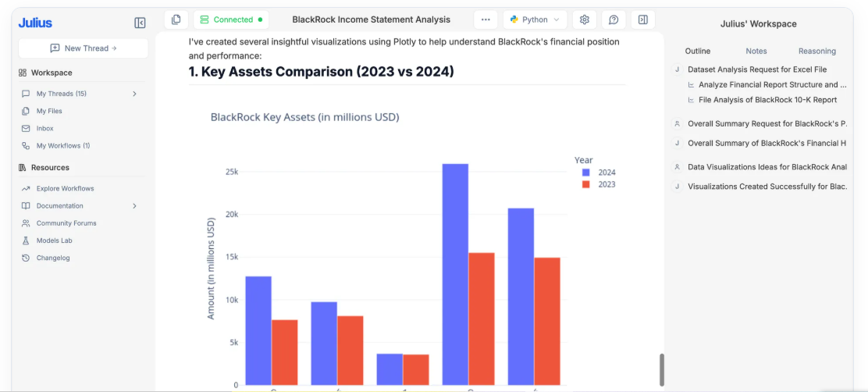Click the Changelog history icon
This screenshot has width=868, height=392.
[26, 258]
